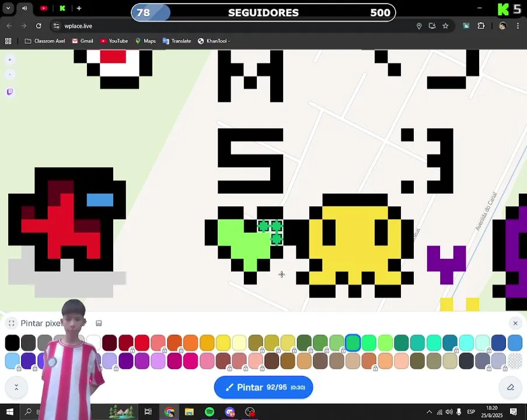Image resolution: width=527 pixels, height=420 pixels.
Task: Show hidden system tray icons
Action: (x=429, y=412)
